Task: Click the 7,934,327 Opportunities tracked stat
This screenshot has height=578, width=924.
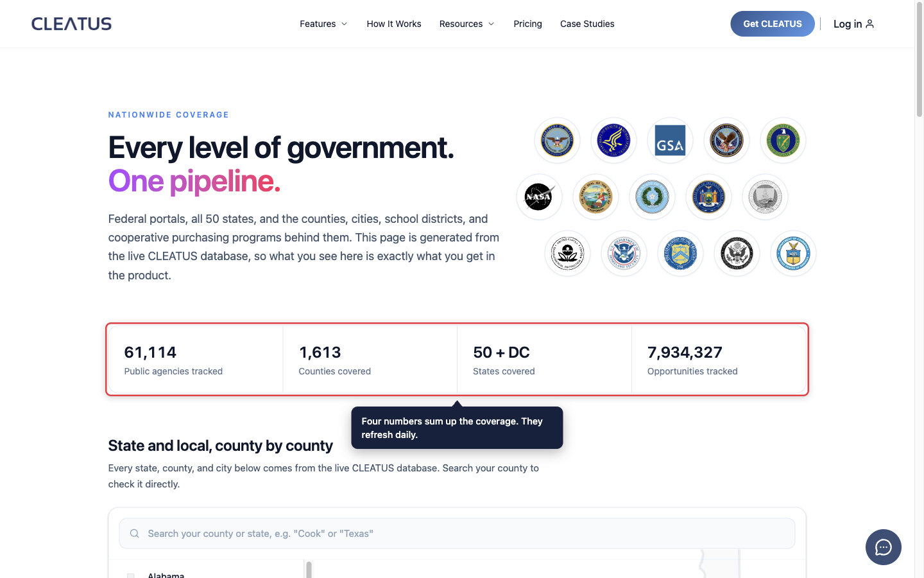Action: [x=719, y=360]
